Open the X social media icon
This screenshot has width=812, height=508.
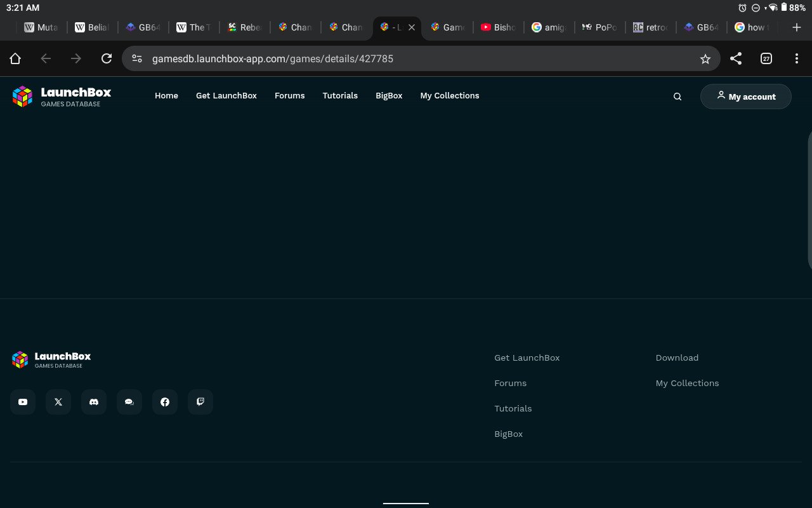coord(58,402)
